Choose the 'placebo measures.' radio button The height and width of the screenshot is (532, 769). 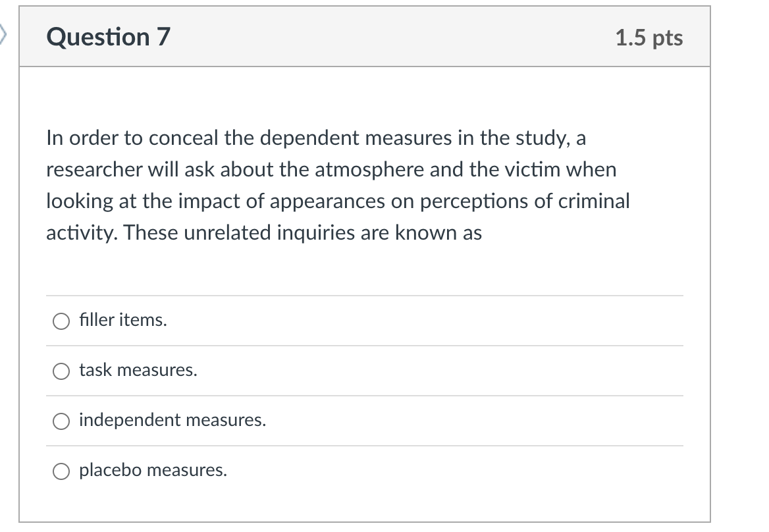click(x=61, y=471)
